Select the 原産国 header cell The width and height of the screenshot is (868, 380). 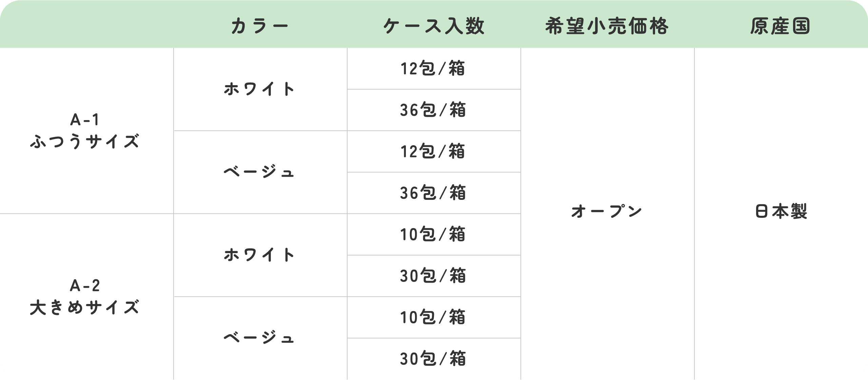[781, 26]
